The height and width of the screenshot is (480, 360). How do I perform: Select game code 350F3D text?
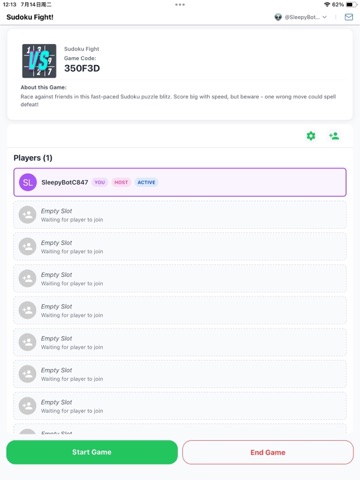click(x=82, y=68)
